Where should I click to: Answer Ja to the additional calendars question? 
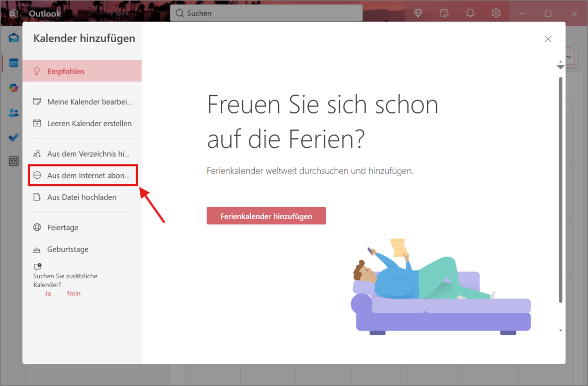point(48,294)
